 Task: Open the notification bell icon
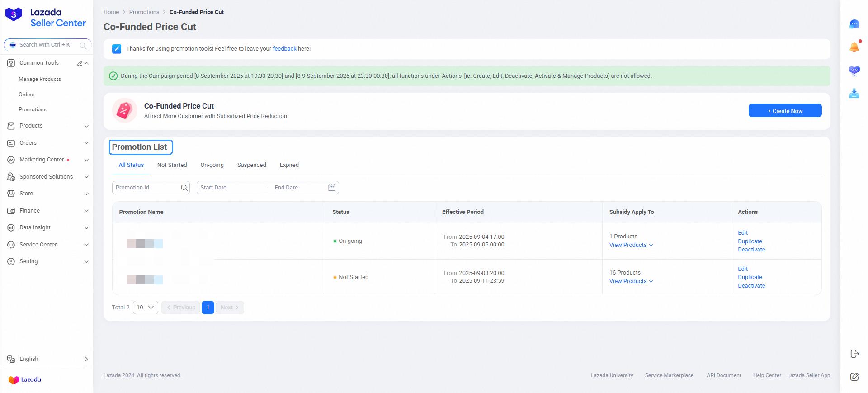(854, 47)
